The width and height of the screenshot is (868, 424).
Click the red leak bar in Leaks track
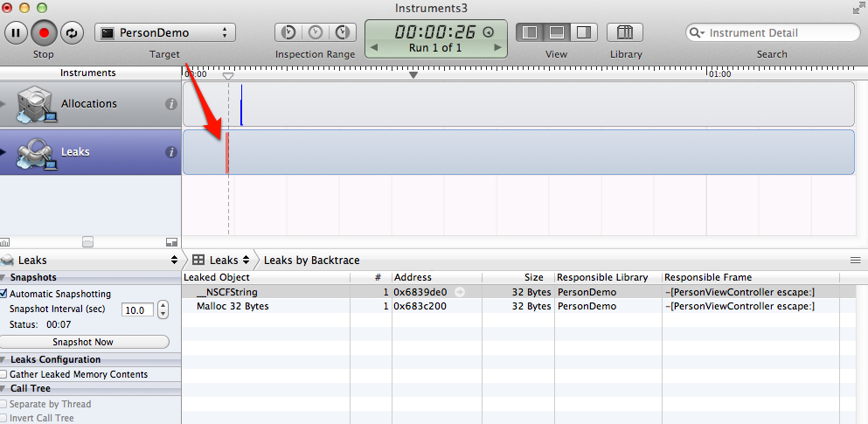pos(226,153)
